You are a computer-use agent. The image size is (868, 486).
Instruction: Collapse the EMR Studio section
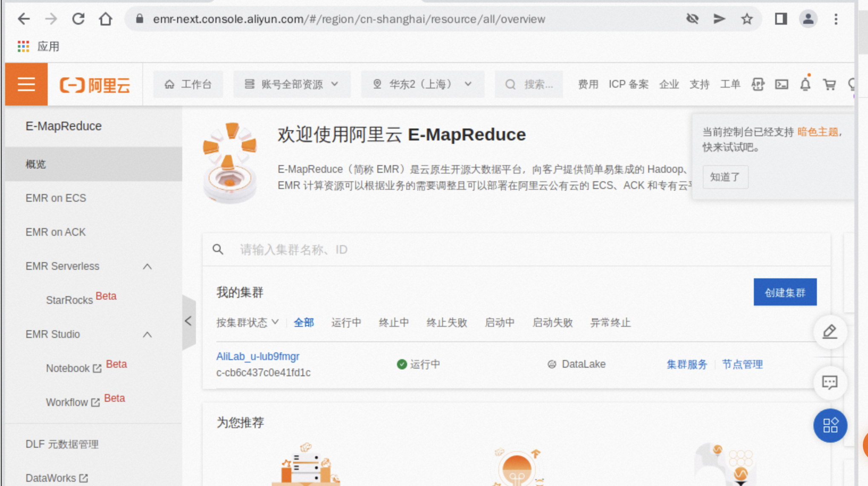[147, 334]
